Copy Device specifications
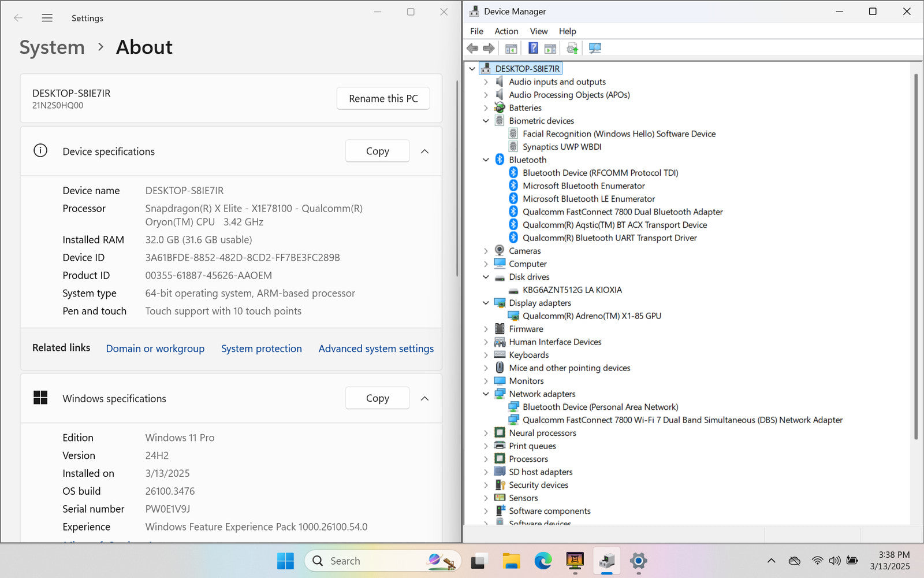The height and width of the screenshot is (578, 924). tap(378, 151)
